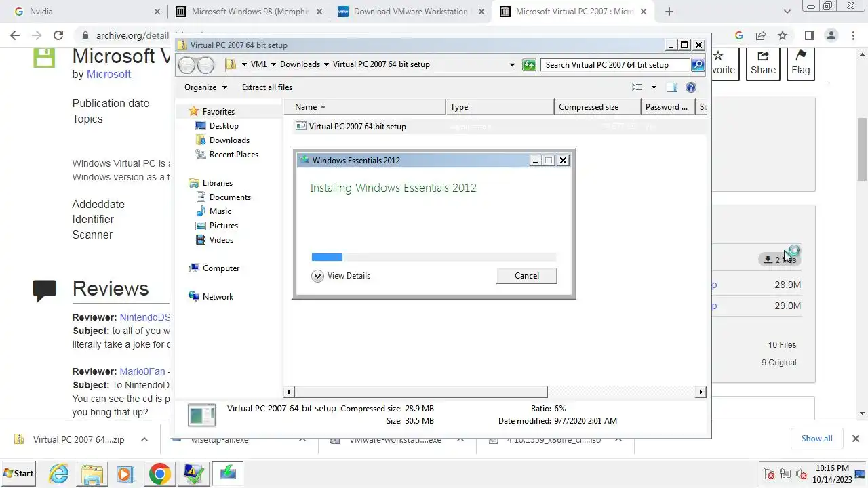Viewport: 868px width, 488px height.
Task: Click the Share button on archive.org
Action: pos(763,63)
